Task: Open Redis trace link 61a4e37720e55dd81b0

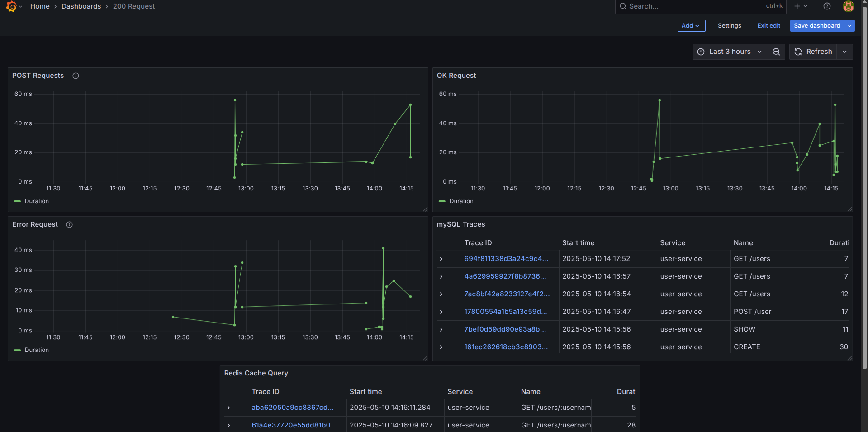Action: (294, 425)
